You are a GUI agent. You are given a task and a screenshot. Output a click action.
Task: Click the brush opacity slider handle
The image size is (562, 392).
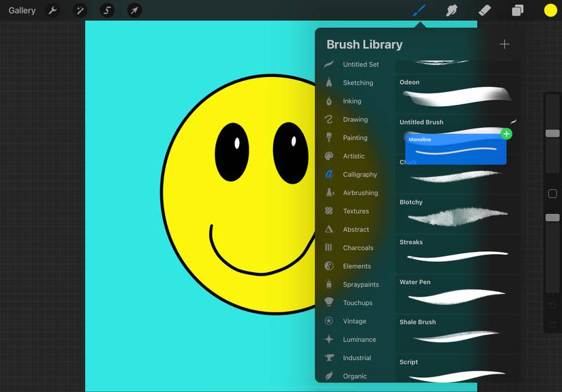tap(552, 218)
